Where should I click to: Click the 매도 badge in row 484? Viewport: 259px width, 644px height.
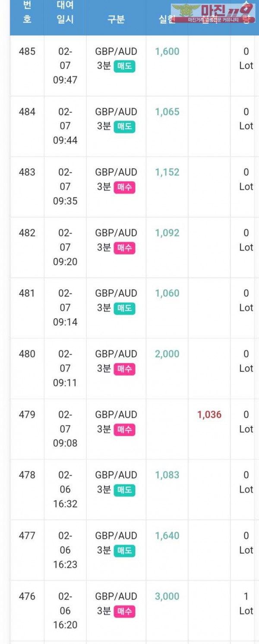pyautogui.click(x=124, y=127)
